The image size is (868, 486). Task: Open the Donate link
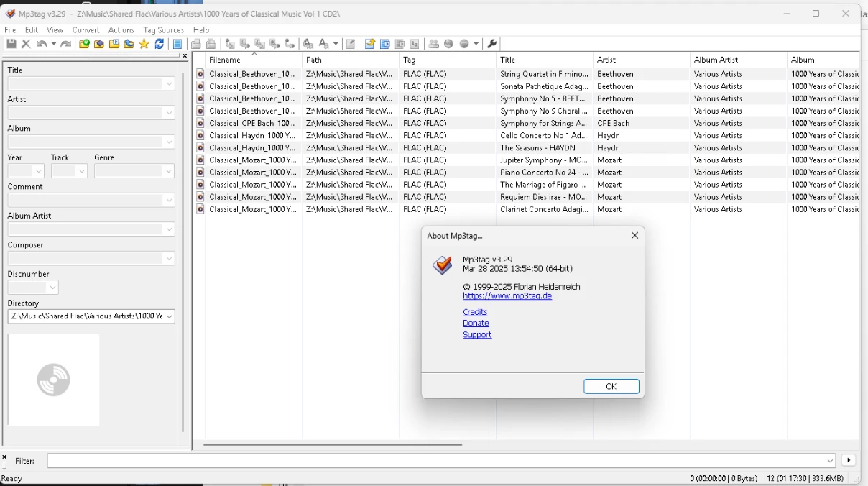pyautogui.click(x=476, y=324)
